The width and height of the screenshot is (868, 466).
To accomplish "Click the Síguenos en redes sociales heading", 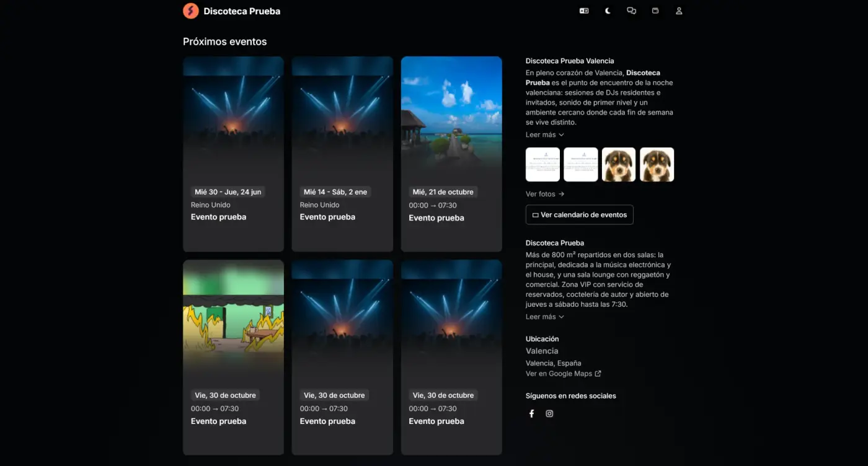I will click(571, 395).
